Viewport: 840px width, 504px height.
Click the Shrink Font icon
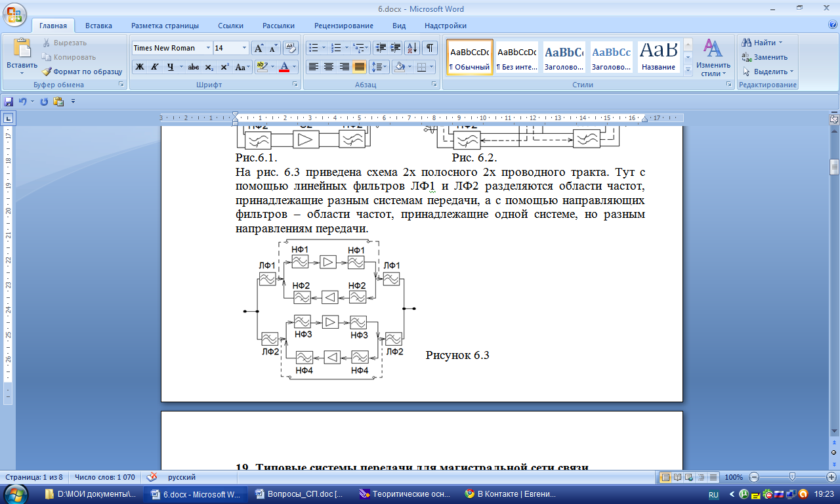[274, 48]
